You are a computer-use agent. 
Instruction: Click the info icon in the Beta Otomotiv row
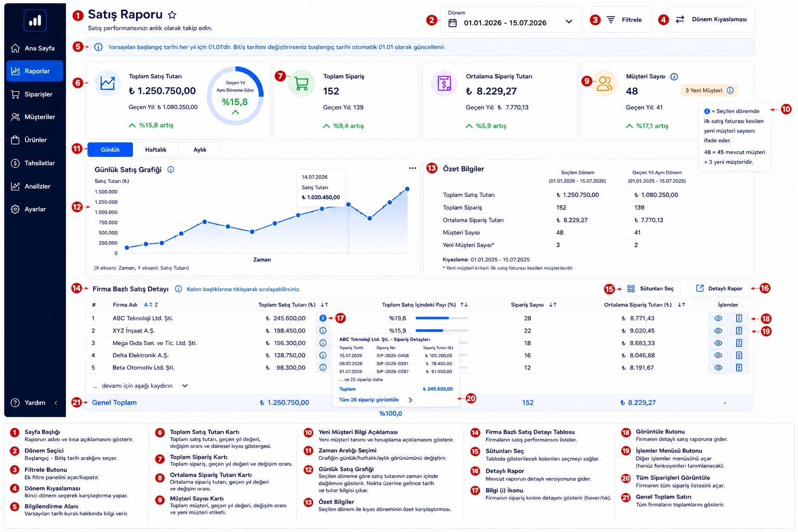pyautogui.click(x=323, y=367)
